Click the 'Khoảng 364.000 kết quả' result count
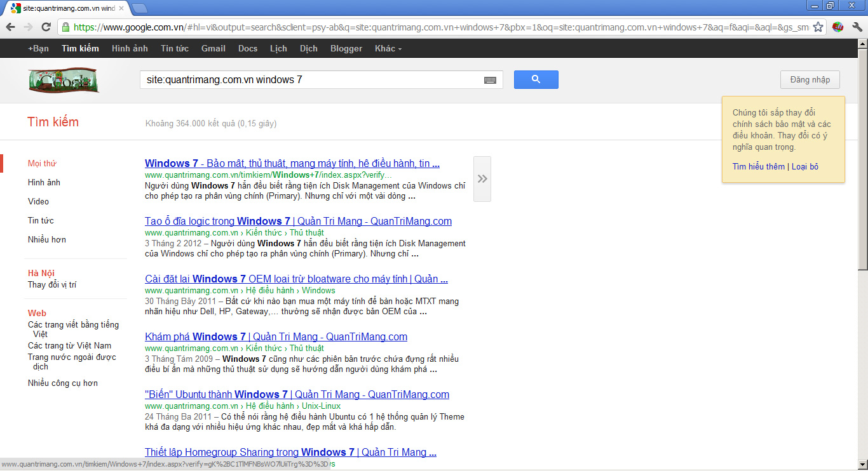The image size is (868, 471). [x=211, y=124]
